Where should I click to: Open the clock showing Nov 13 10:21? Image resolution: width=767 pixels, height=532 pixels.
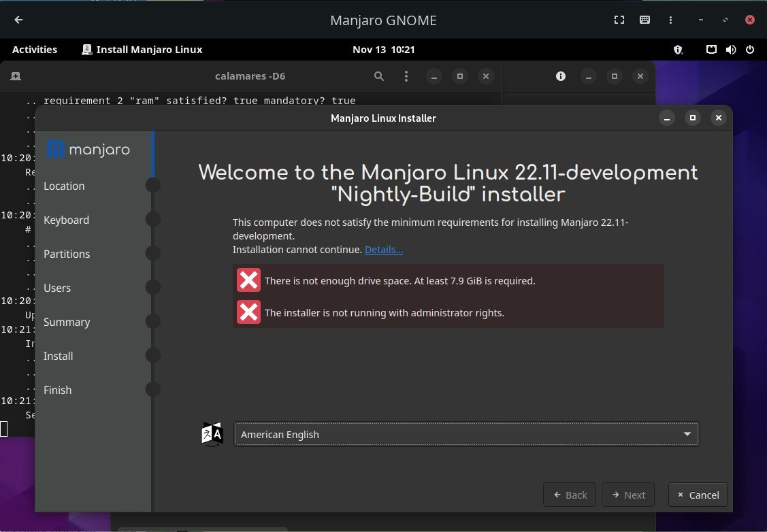tap(384, 50)
